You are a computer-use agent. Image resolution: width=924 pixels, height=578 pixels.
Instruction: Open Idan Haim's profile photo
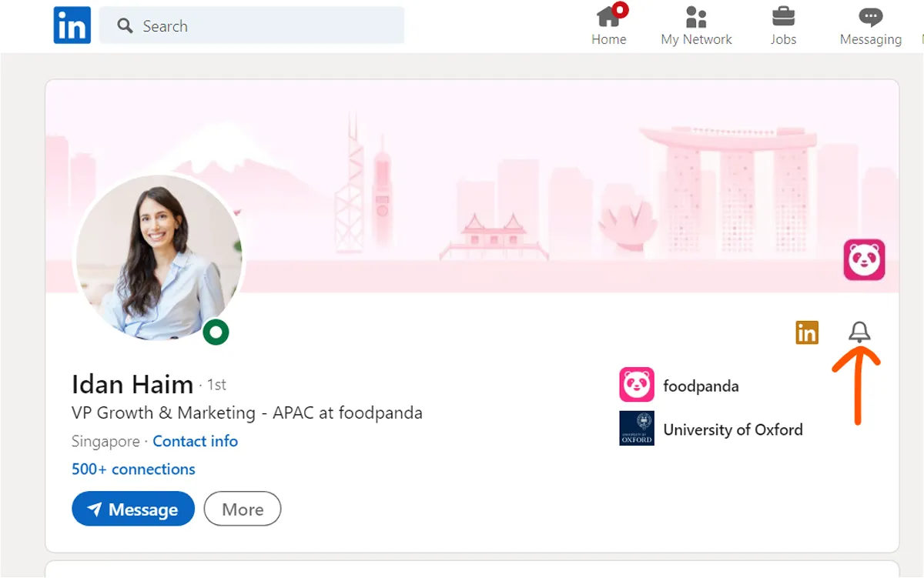click(x=159, y=258)
